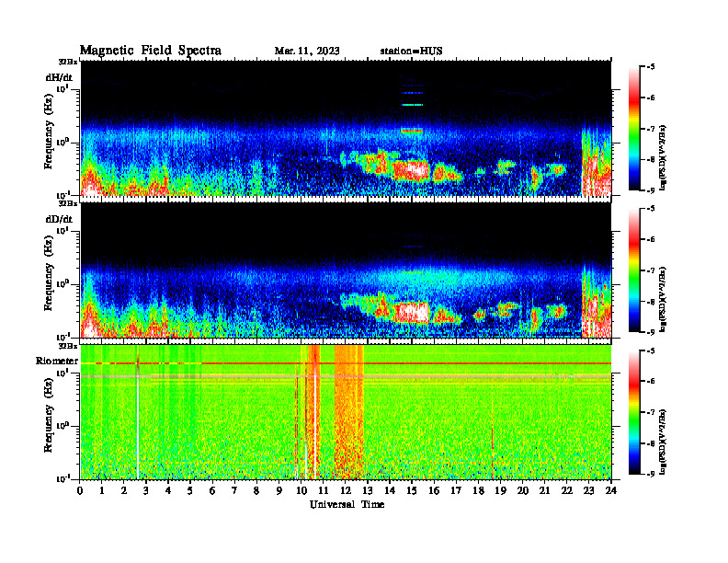This screenshot has height=563, width=728.
Task: Click hour 24 on the time axis
Action: click(x=611, y=491)
